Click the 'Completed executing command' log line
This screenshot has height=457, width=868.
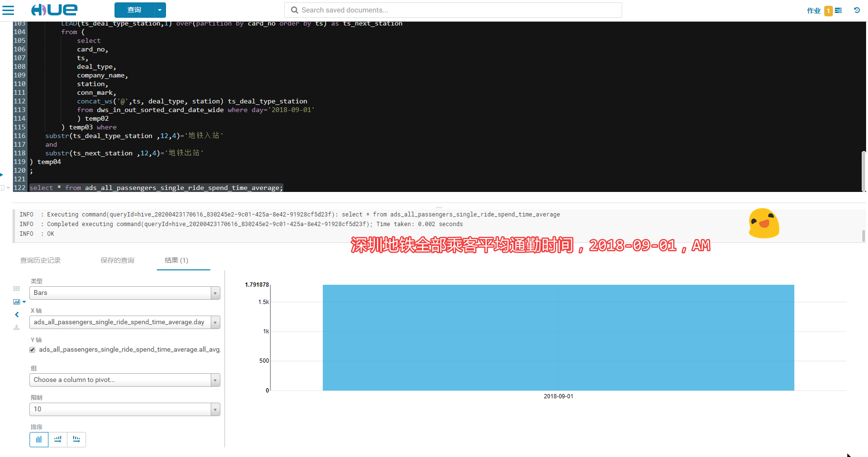click(x=241, y=224)
